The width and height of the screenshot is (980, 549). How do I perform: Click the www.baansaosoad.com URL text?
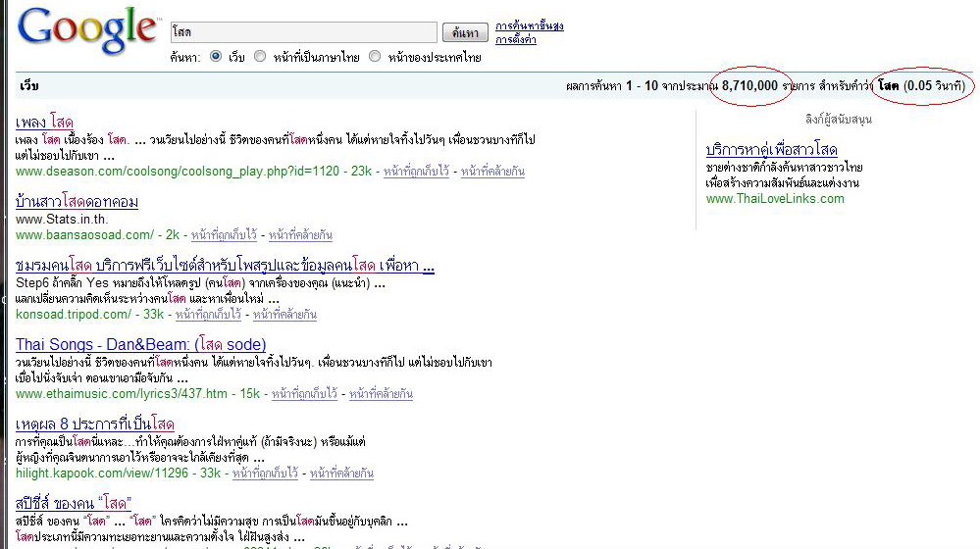84,235
